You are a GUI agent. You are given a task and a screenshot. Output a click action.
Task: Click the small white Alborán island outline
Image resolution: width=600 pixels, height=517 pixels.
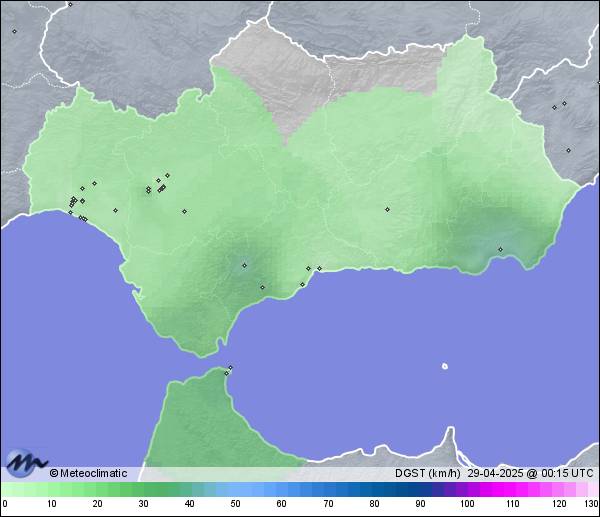[445, 366]
